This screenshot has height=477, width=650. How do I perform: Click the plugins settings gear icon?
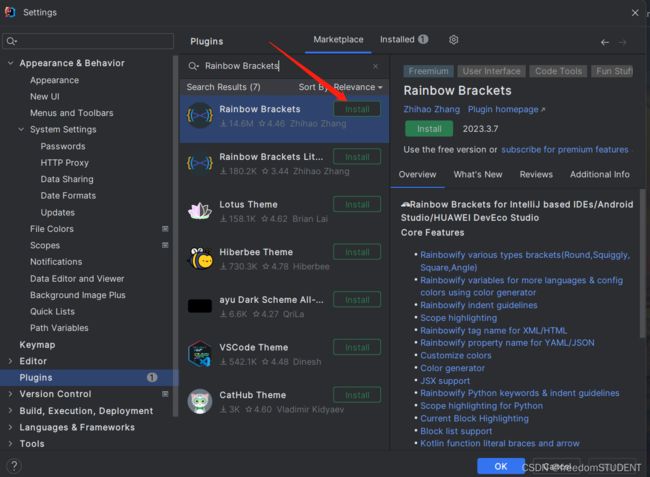click(454, 40)
